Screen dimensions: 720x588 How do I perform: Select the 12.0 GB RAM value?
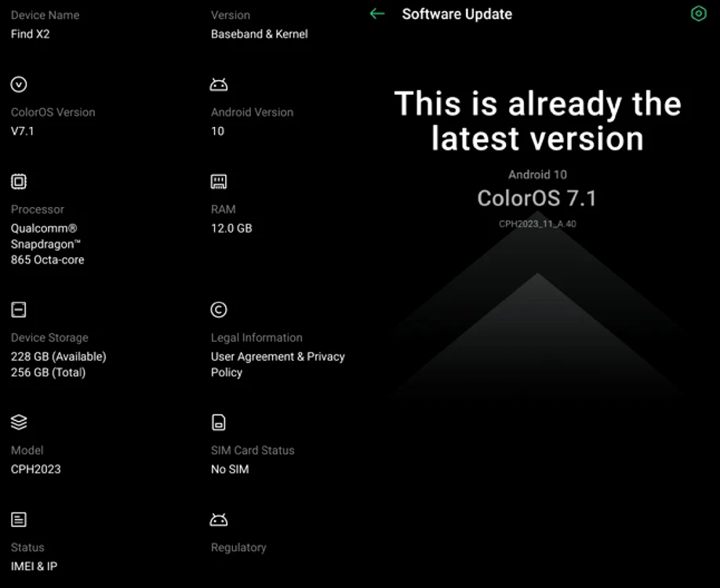[231, 228]
